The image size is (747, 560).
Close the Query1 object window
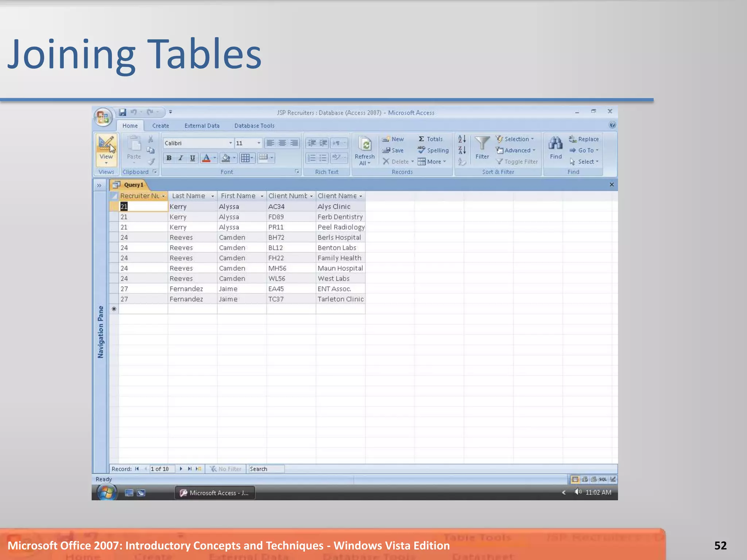(x=612, y=184)
